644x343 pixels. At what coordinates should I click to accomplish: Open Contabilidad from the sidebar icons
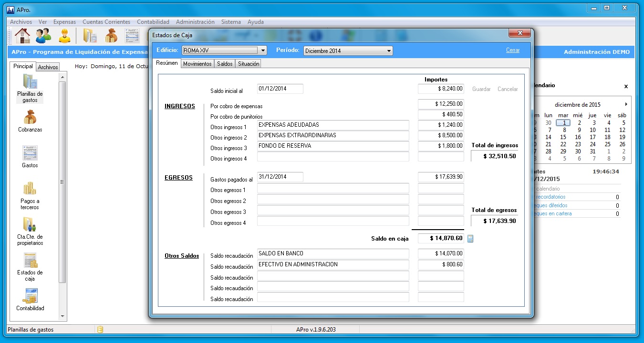pos(30,299)
